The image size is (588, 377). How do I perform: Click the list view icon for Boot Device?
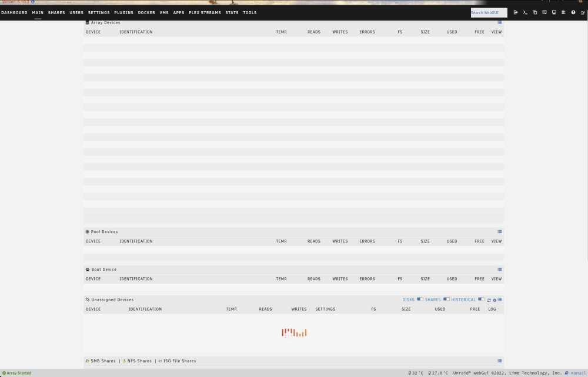pyautogui.click(x=499, y=269)
